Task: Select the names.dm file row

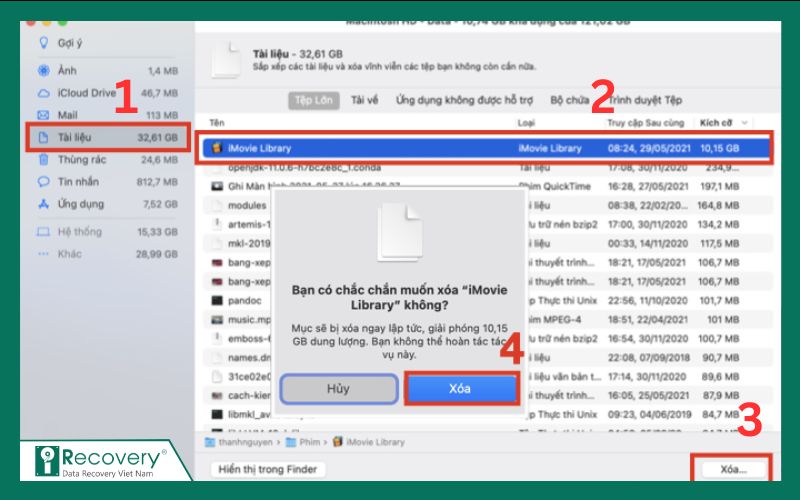Action: point(487,358)
